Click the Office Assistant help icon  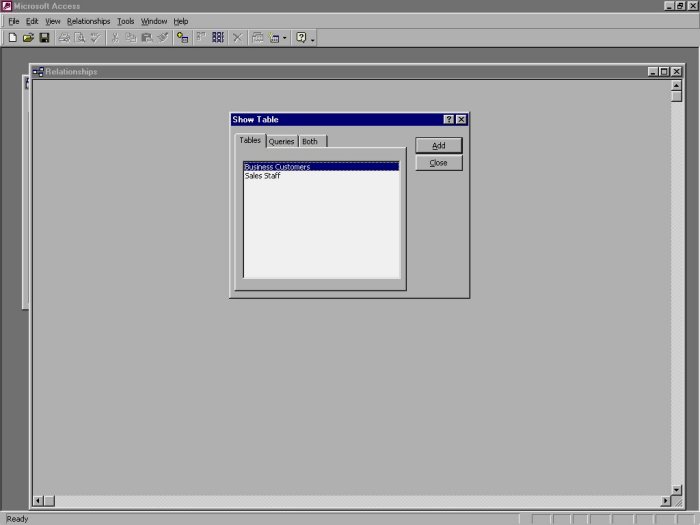[300, 38]
